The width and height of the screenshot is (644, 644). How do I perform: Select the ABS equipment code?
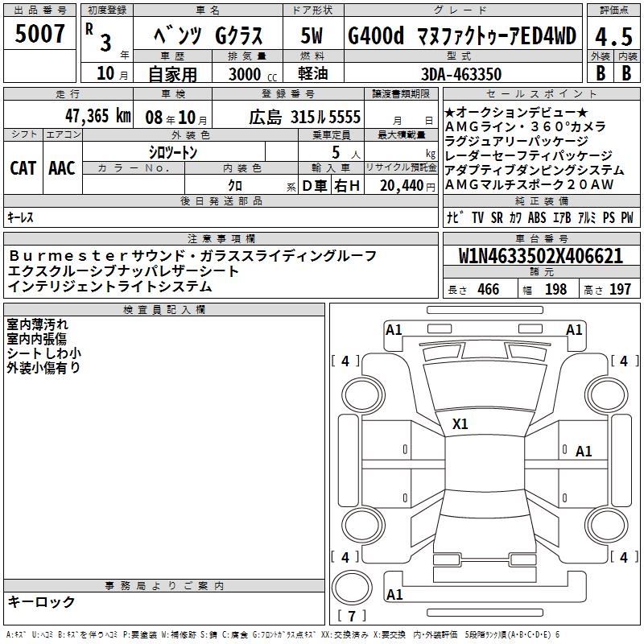tap(537, 217)
